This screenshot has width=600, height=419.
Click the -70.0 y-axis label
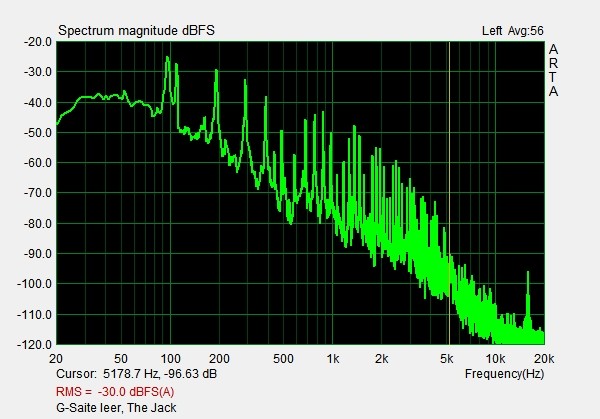pyautogui.click(x=38, y=193)
